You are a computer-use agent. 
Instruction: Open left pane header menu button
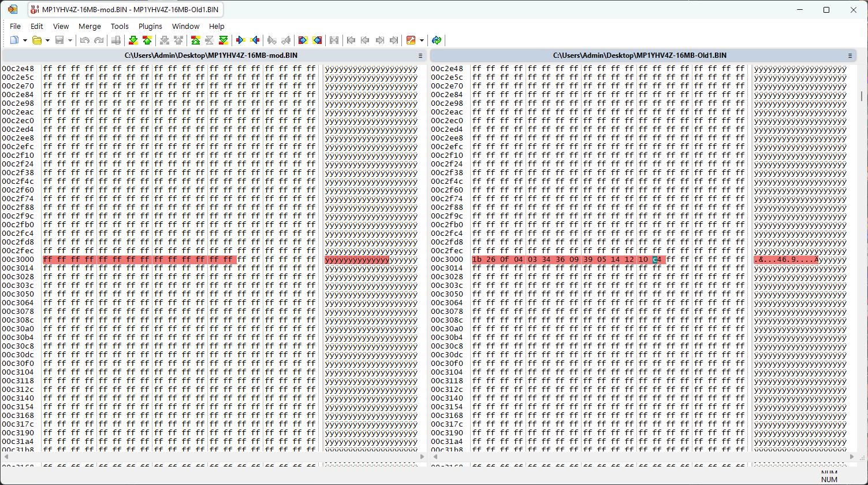click(x=420, y=55)
